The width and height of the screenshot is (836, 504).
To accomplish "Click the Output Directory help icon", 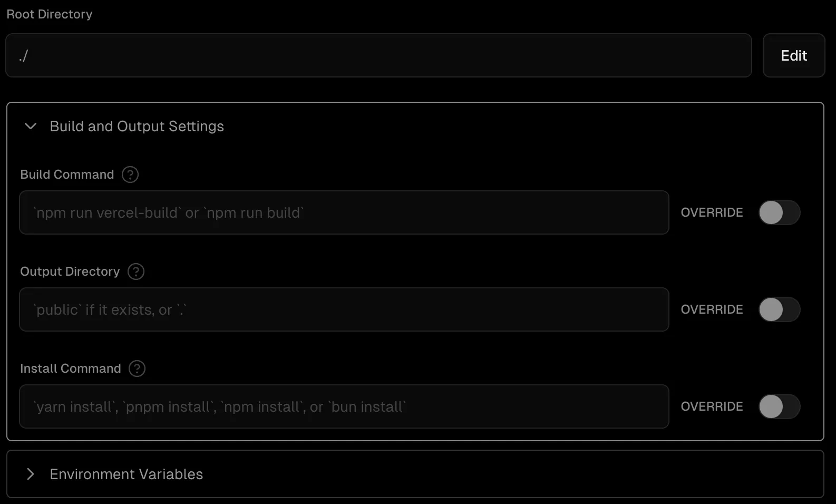I will [x=136, y=272].
